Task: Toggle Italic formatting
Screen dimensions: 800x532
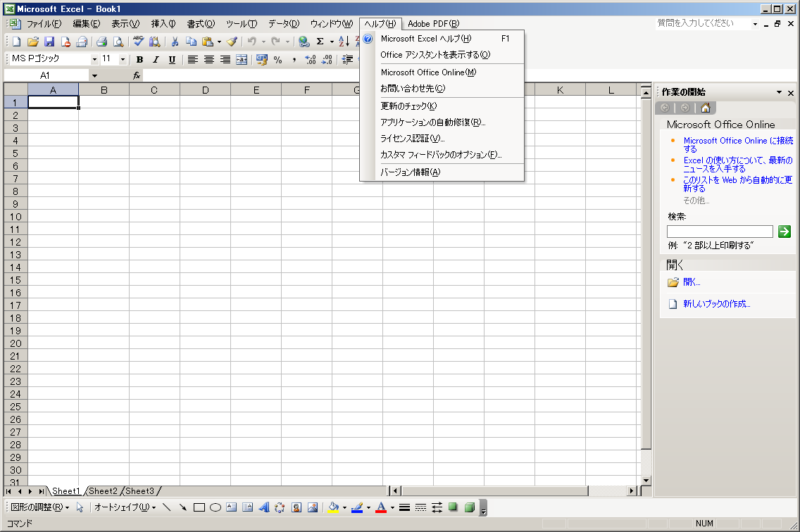Action: click(156, 60)
